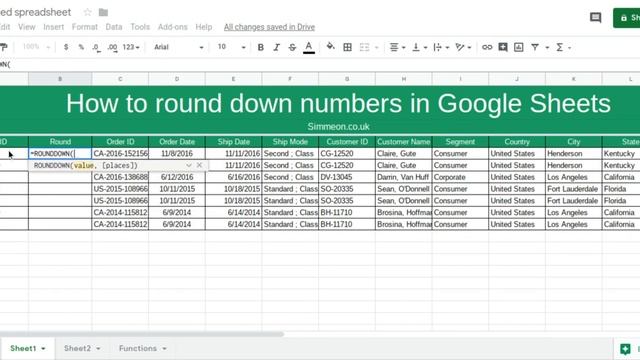Click the formula bar
The image size is (640, 360).
tap(320, 64)
